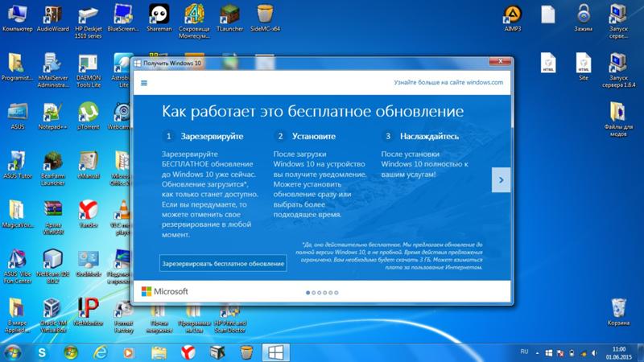
Task: Open BlueScreen desktop shortcut
Action: pos(123,19)
